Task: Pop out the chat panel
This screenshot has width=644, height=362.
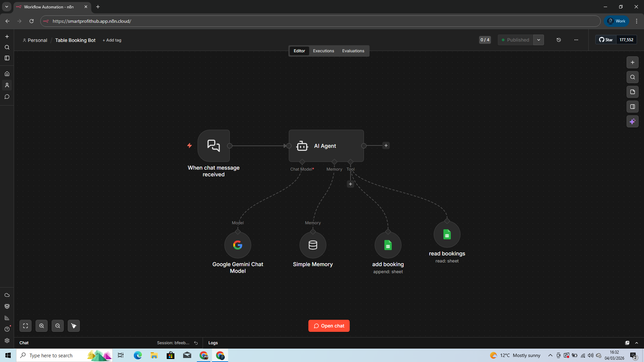Action: [627, 343]
